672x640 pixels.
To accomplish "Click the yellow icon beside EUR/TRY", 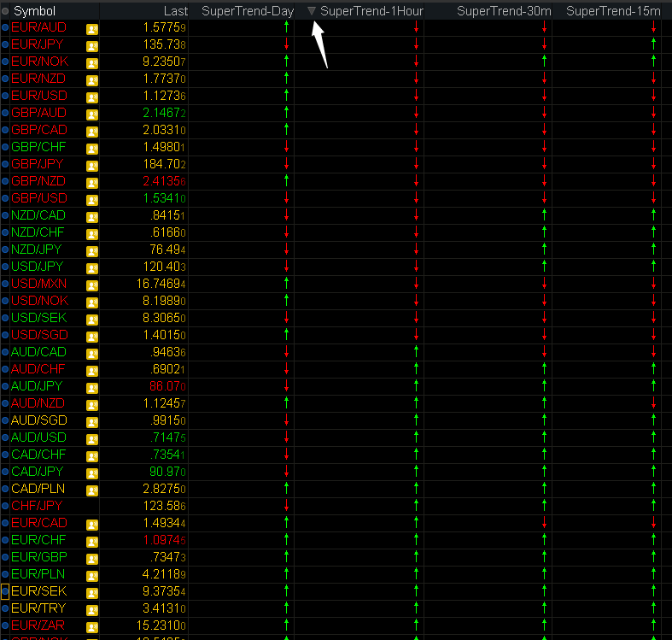I will click(92, 610).
